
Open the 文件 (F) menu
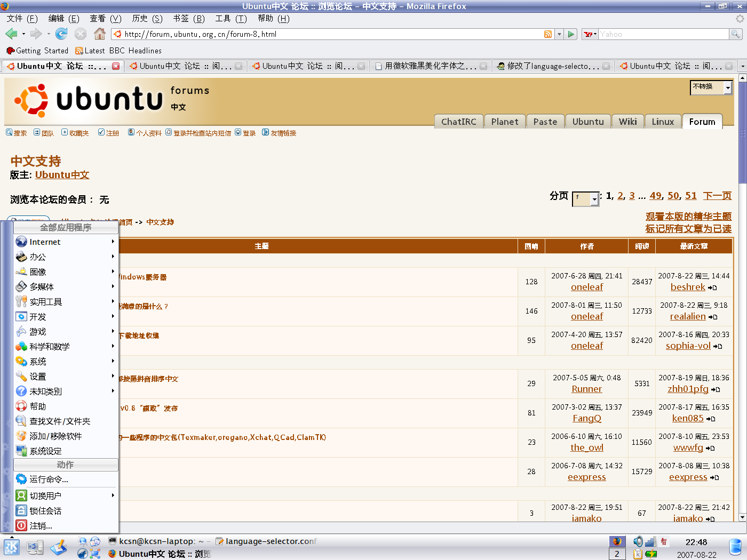click(22, 19)
